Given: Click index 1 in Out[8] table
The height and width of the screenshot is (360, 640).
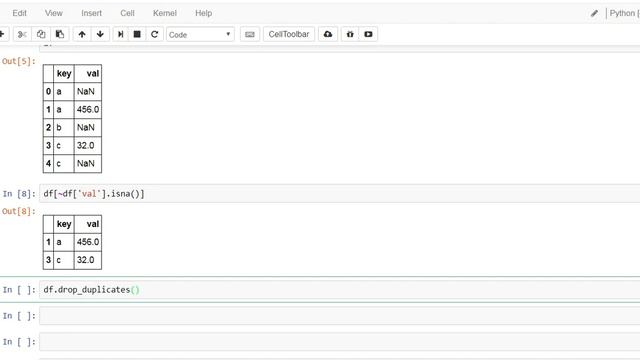Looking at the screenshot, I should [x=48, y=242].
